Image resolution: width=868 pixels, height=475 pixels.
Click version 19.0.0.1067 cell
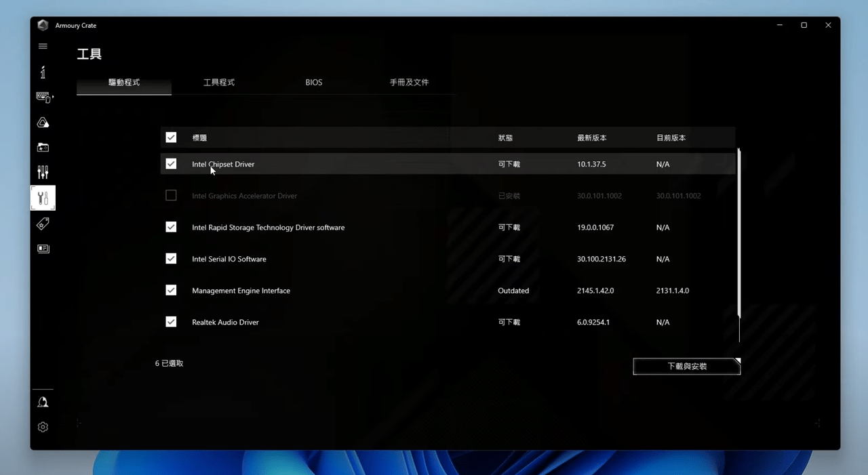595,227
